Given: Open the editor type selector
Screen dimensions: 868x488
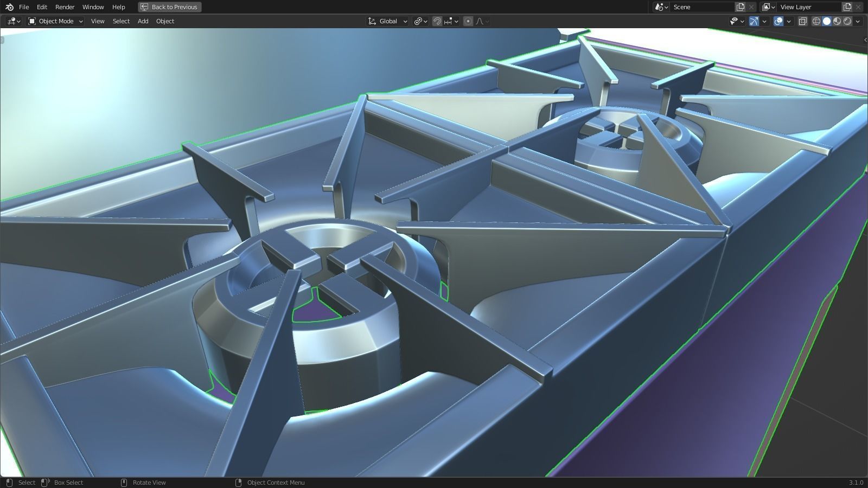Looking at the screenshot, I should tap(14, 21).
